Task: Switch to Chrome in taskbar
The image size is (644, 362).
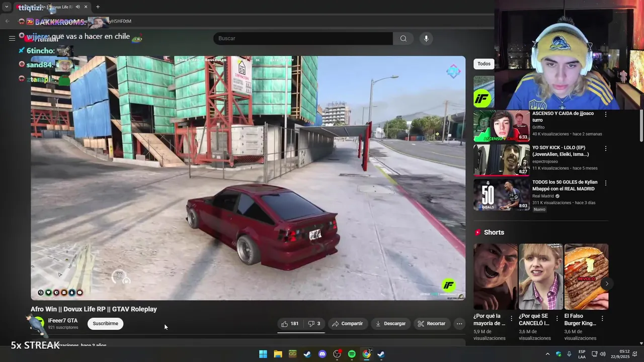Action: pos(367,354)
